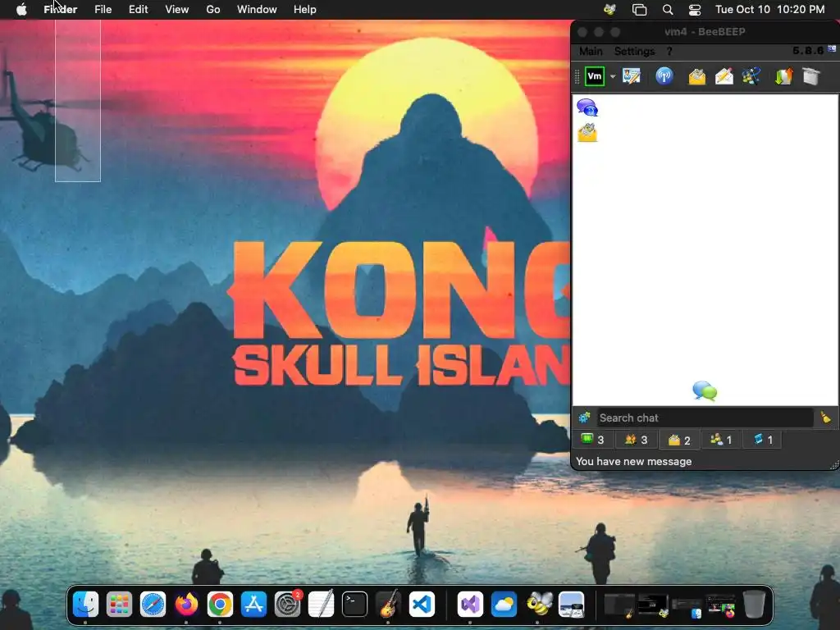The width and height of the screenshot is (840, 630).
Task: Open the Edit menu in menu bar
Action: coord(138,10)
